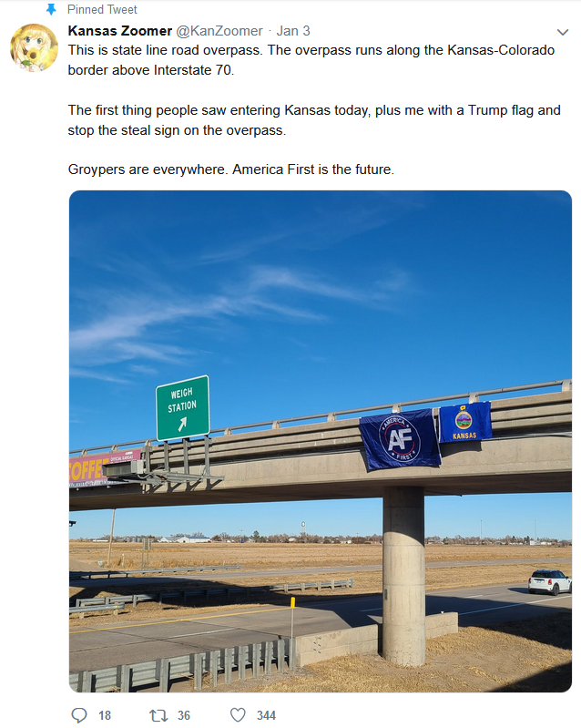Like the tweet with the heart icon
581x728 pixels.
pos(238,715)
